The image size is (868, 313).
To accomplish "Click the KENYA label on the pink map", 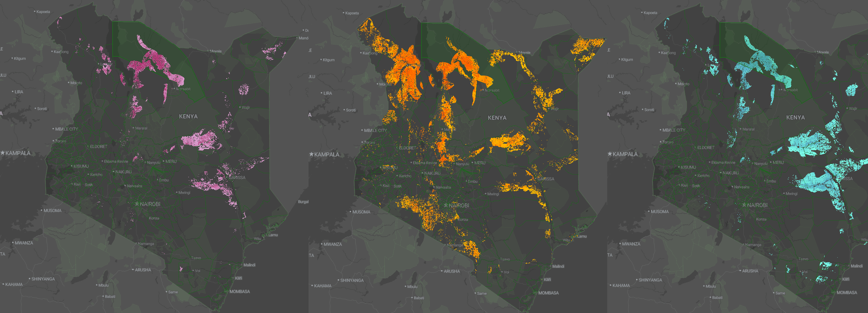I will pyautogui.click(x=188, y=116).
